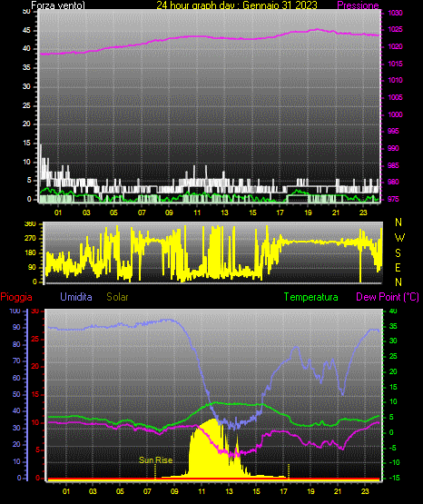The height and width of the screenshot is (504, 423).
Task: Click the '24 hour graph day : Gennaio 31 2023' heading
Action: pos(237,5)
